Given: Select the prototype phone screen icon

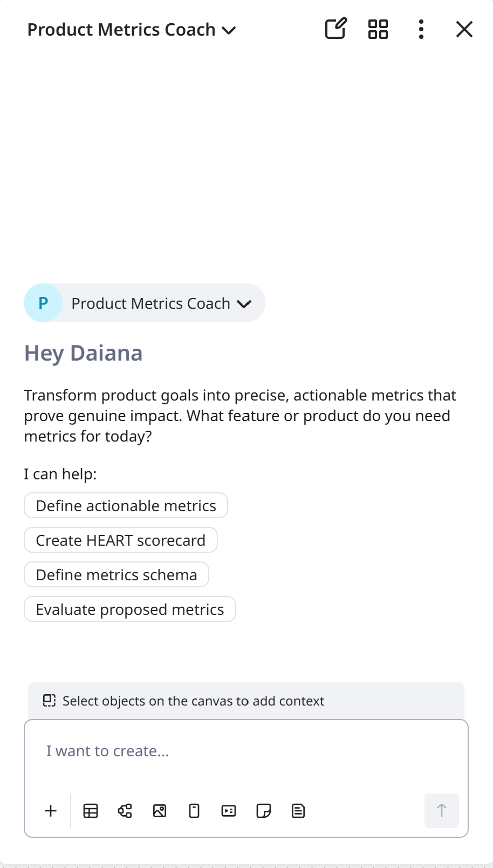Looking at the screenshot, I should pos(194,811).
